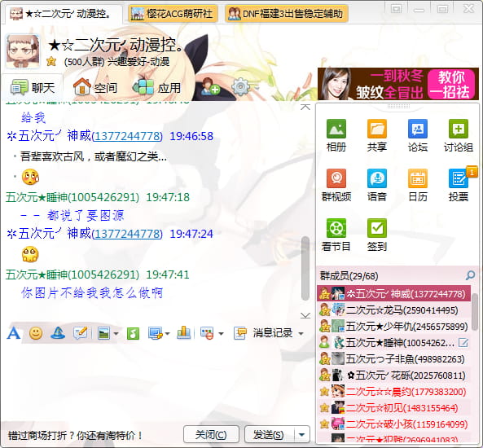Click the invite member icon with plus
The image size is (483, 448).
(x=210, y=86)
